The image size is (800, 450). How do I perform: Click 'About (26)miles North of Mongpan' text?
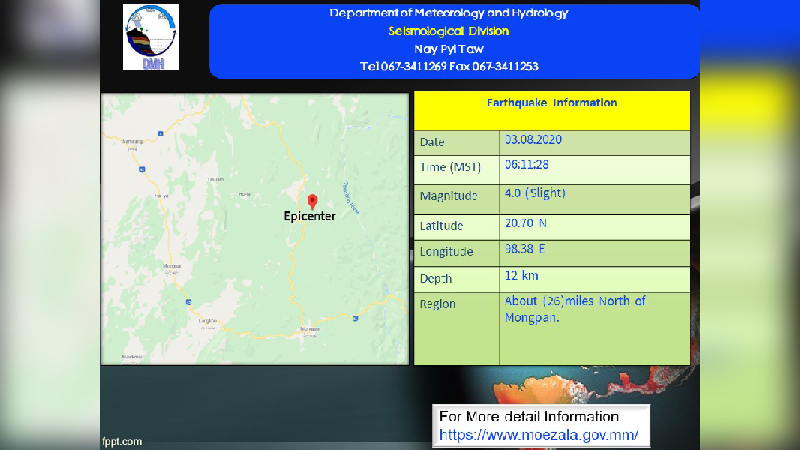[x=575, y=309]
